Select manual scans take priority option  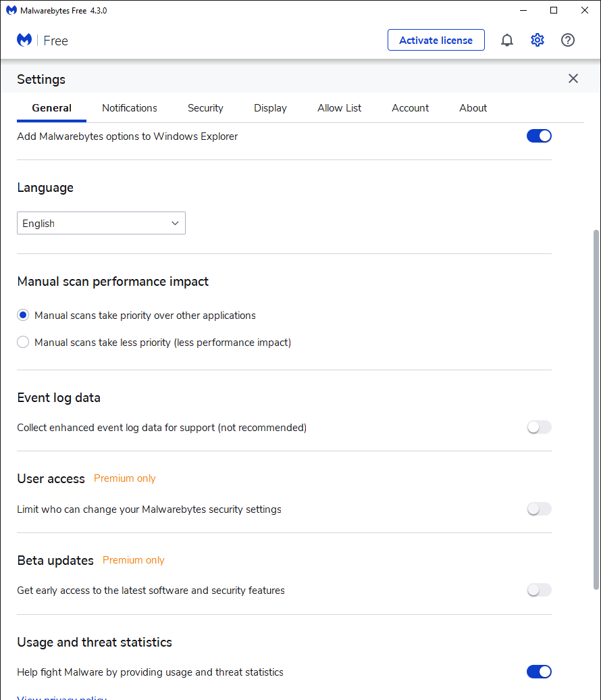(24, 316)
